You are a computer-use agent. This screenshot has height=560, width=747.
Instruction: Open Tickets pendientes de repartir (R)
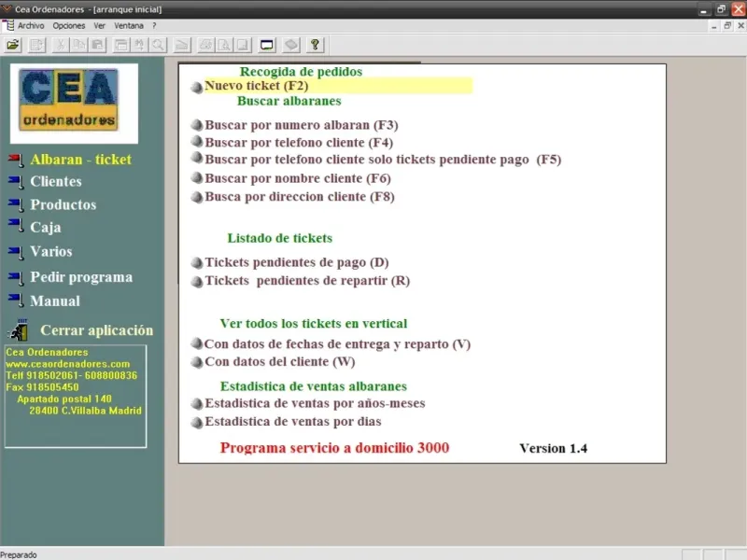point(307,281)
